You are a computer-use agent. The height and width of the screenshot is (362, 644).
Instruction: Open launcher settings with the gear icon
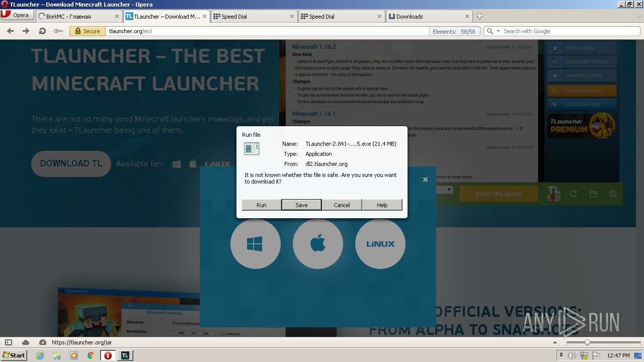[x=613, y=194]
